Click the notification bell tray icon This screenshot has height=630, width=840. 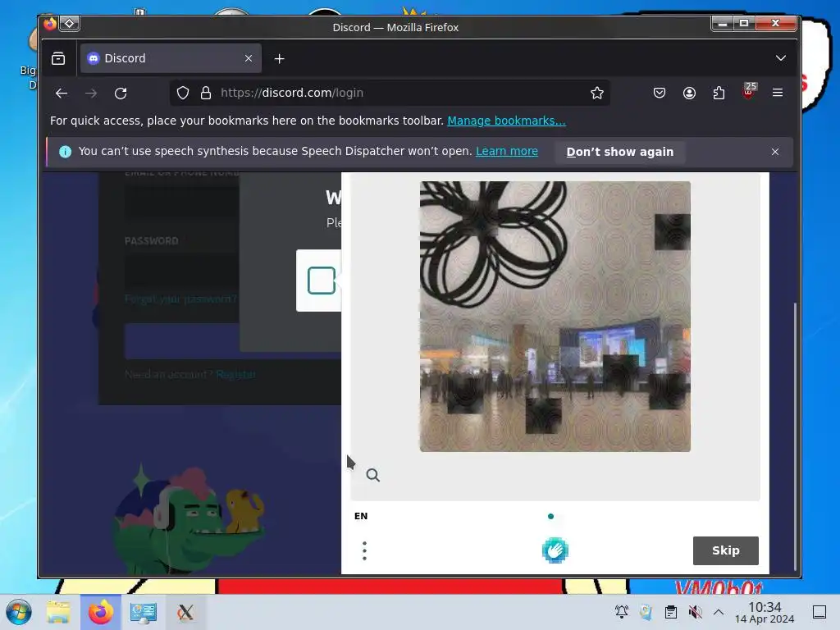tap(622, 612)
